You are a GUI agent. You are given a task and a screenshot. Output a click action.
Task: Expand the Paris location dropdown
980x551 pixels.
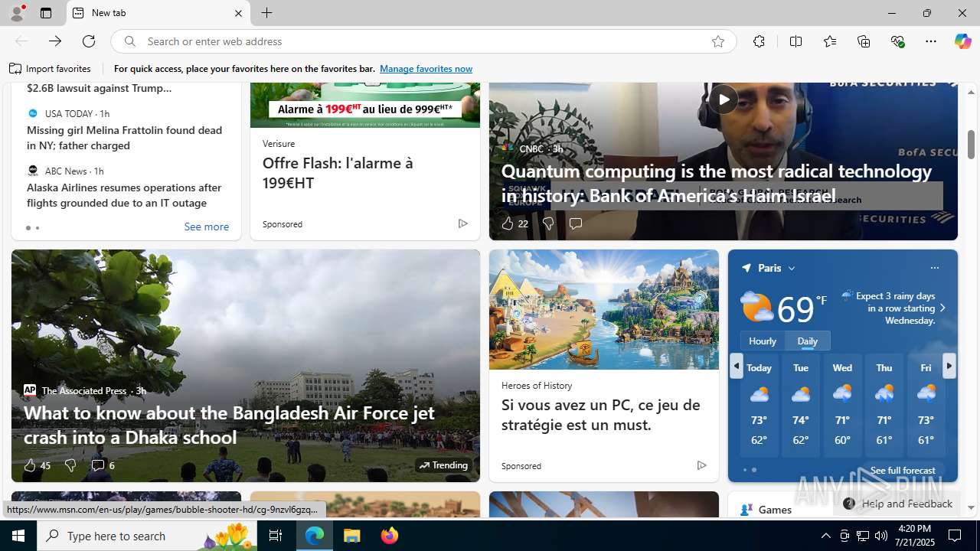coord(791,269)
